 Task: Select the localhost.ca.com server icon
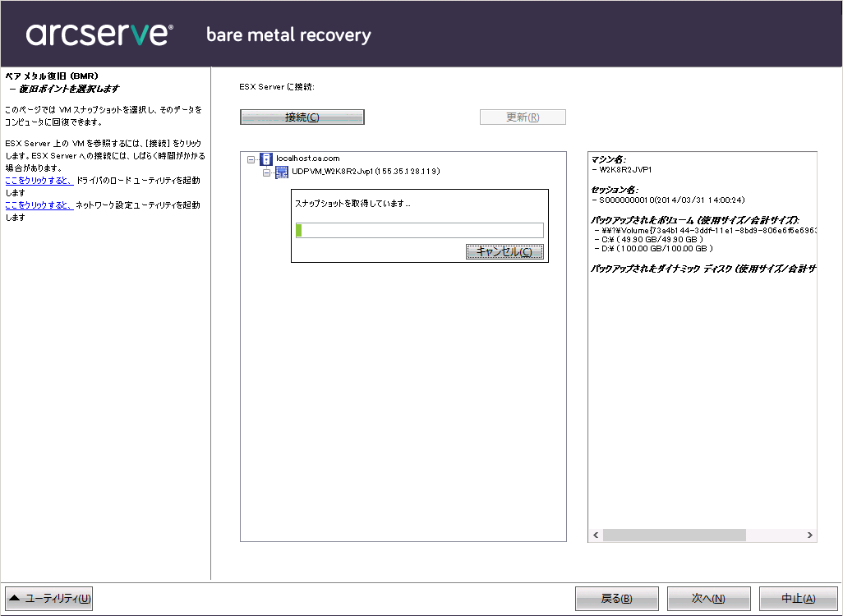pos(265,158)
